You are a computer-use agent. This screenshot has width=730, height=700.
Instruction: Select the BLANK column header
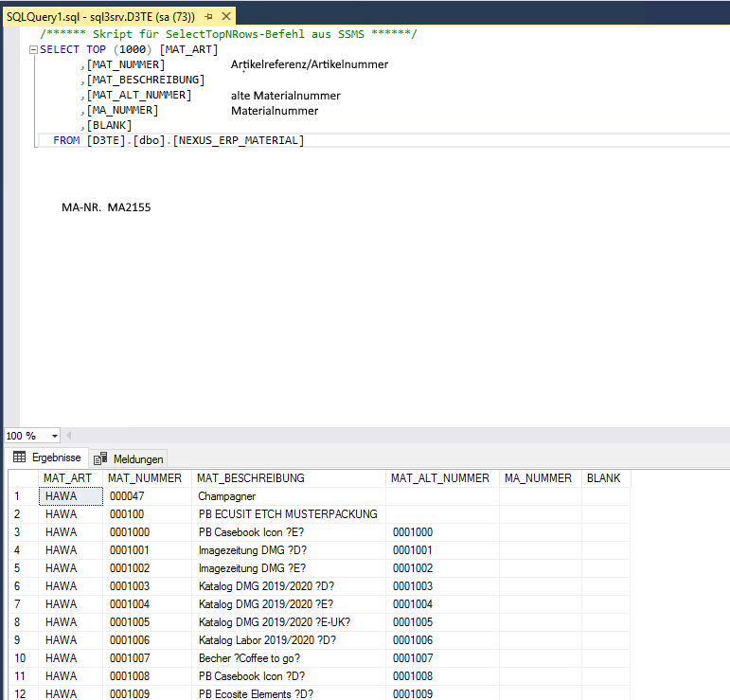[x=603, y=478]
